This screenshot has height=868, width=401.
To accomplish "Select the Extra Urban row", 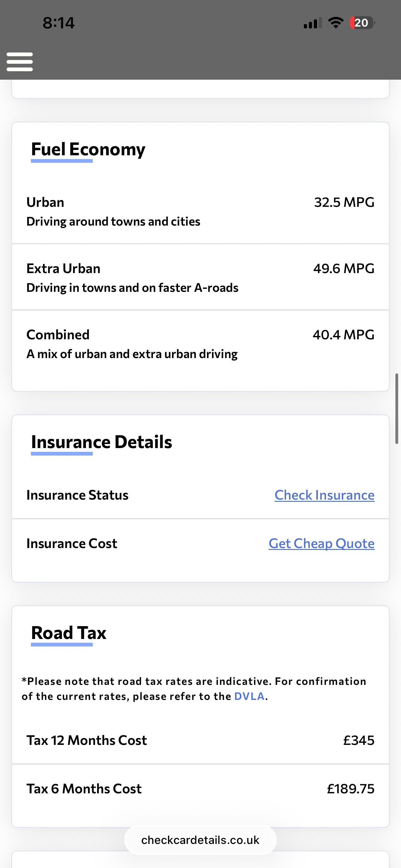I will point(200,278).
